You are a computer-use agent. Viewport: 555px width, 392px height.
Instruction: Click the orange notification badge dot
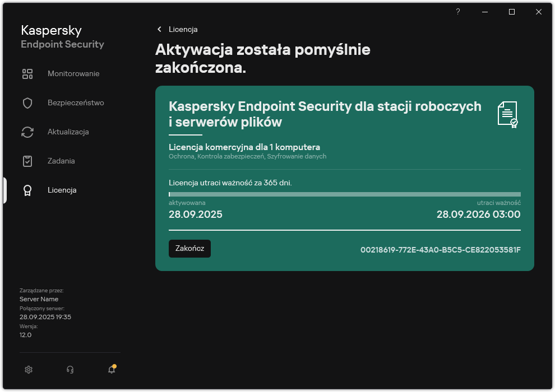point(114,365)
